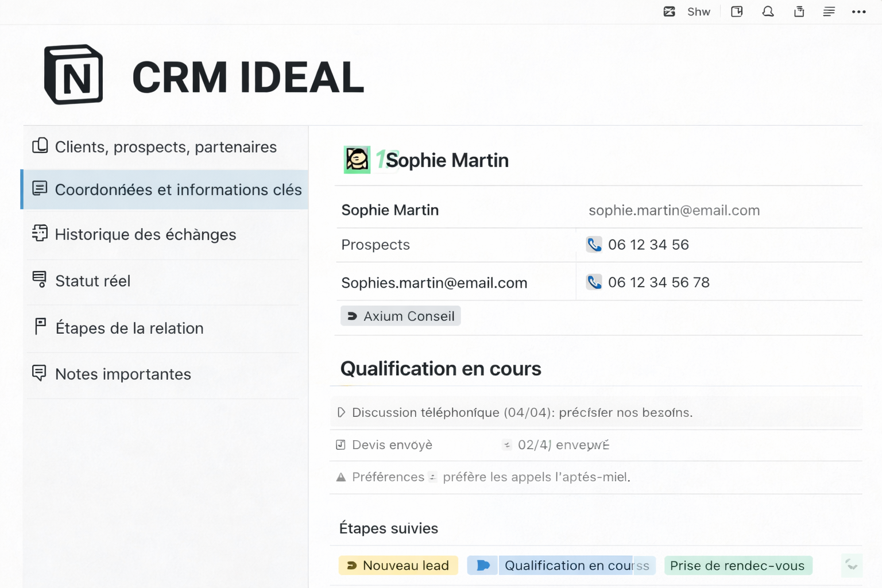Open the more options ellipsis menu

pyautogui.click(x=858, y=11)
